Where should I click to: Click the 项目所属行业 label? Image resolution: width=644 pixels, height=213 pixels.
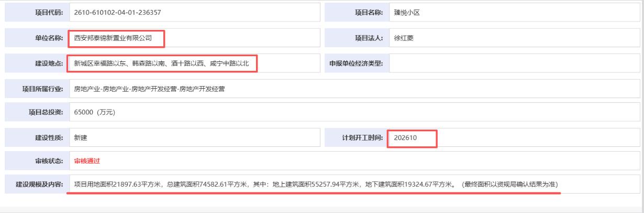tap(41, 89)
